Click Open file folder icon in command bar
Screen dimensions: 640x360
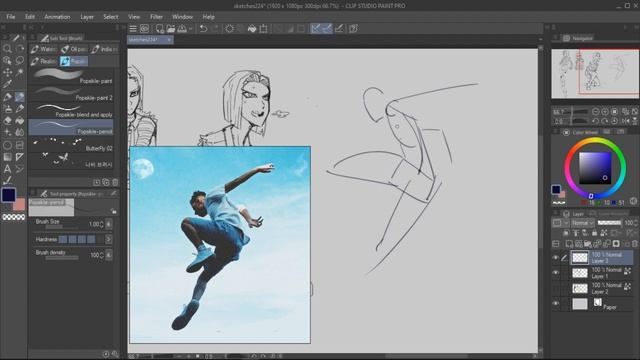(x=171, y=29)
